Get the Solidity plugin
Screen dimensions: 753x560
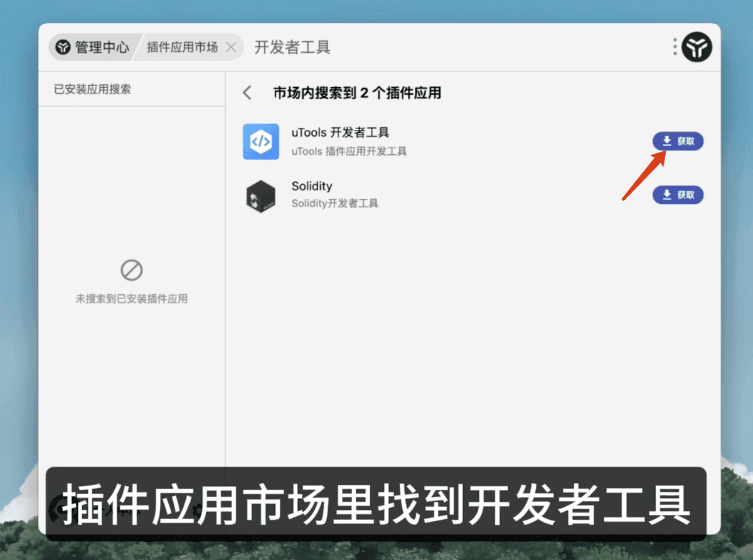(678, 195)
